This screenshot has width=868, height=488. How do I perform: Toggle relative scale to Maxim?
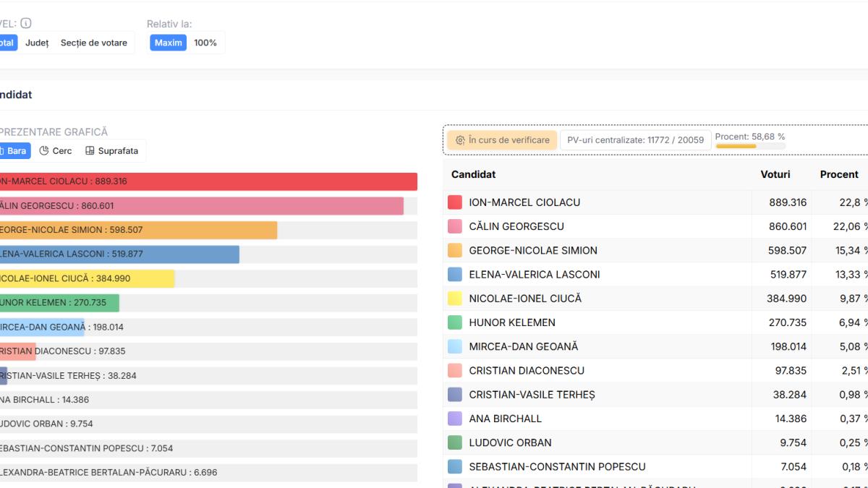coord(168,43)
